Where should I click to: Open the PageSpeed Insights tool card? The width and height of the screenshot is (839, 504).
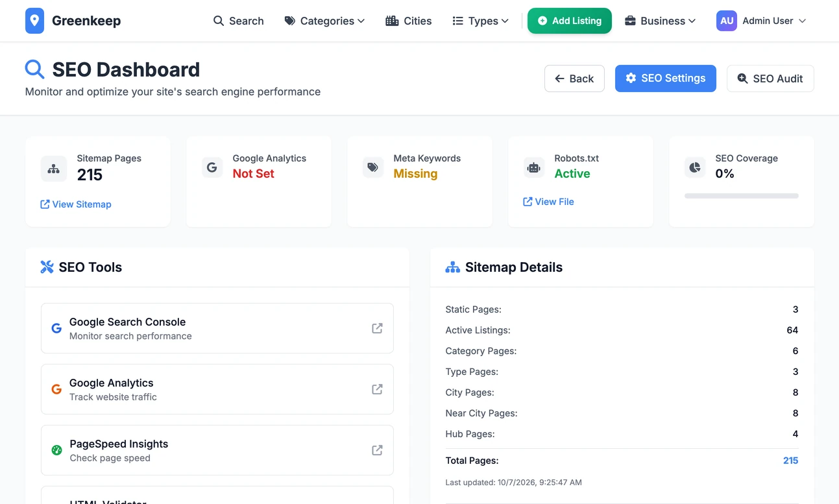coord(217,450)
